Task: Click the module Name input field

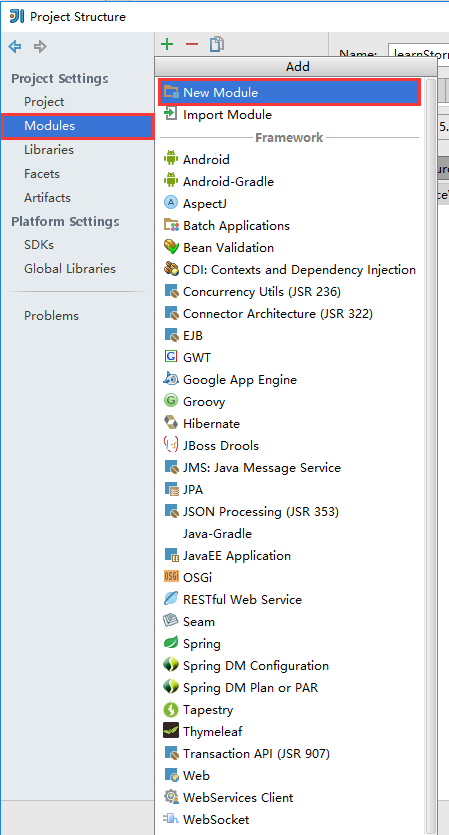Action: [419, 54]
